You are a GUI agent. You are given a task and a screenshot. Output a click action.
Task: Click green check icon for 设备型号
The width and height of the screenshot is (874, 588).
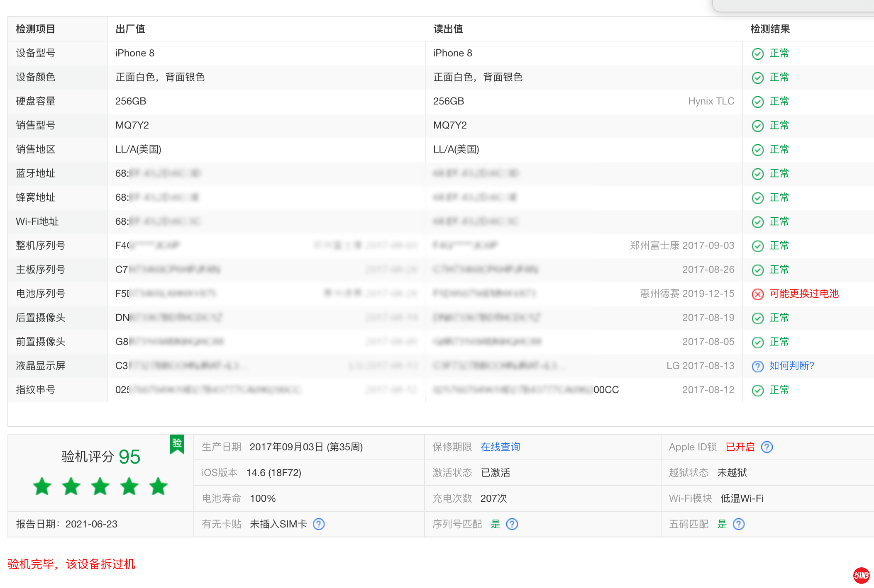(757, 53)
